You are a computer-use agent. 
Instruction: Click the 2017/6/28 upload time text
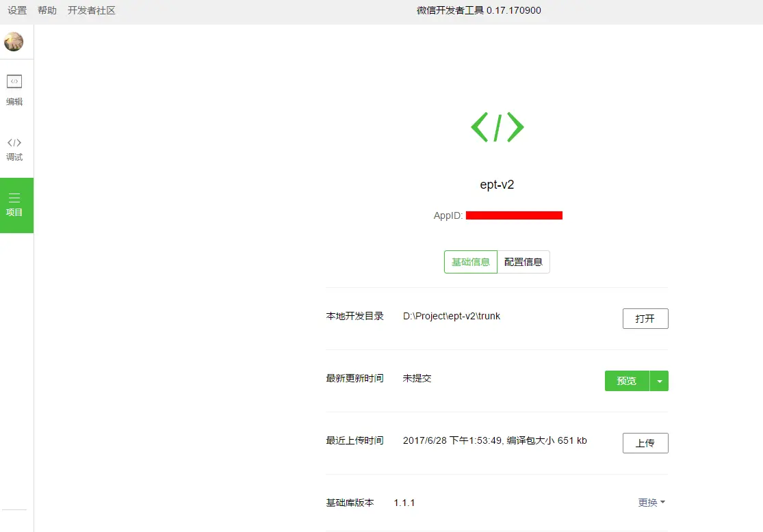pos(495,440)
